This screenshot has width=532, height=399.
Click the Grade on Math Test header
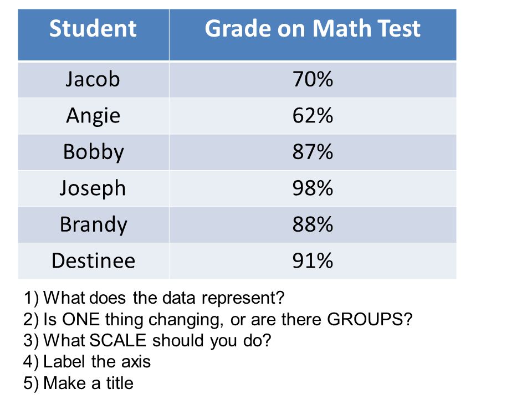313,35
